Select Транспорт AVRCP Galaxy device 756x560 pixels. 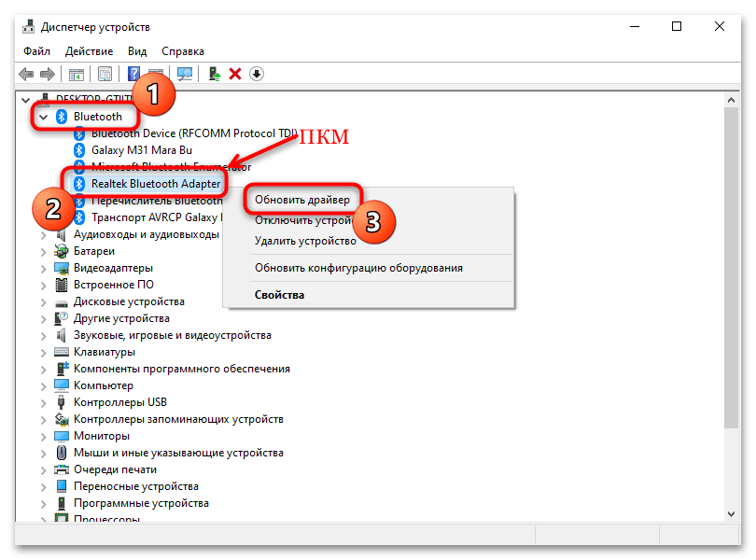coord(157,217)
